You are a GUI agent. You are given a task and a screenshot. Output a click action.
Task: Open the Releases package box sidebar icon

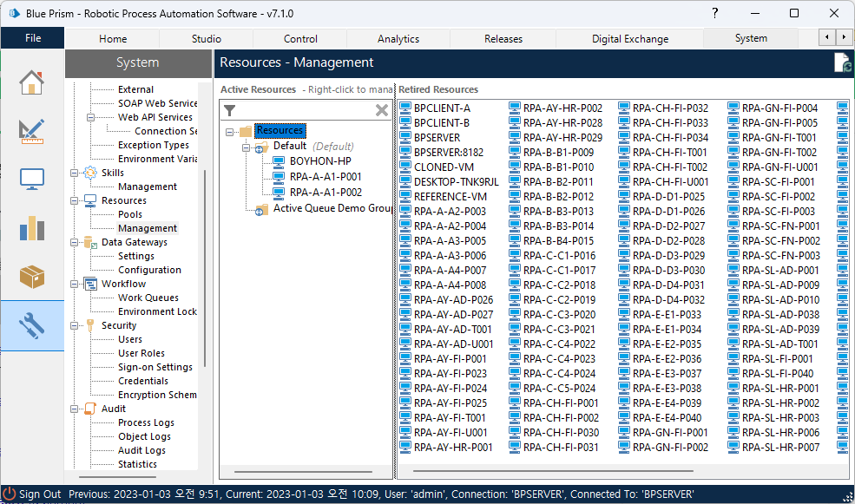coord(31,276)
